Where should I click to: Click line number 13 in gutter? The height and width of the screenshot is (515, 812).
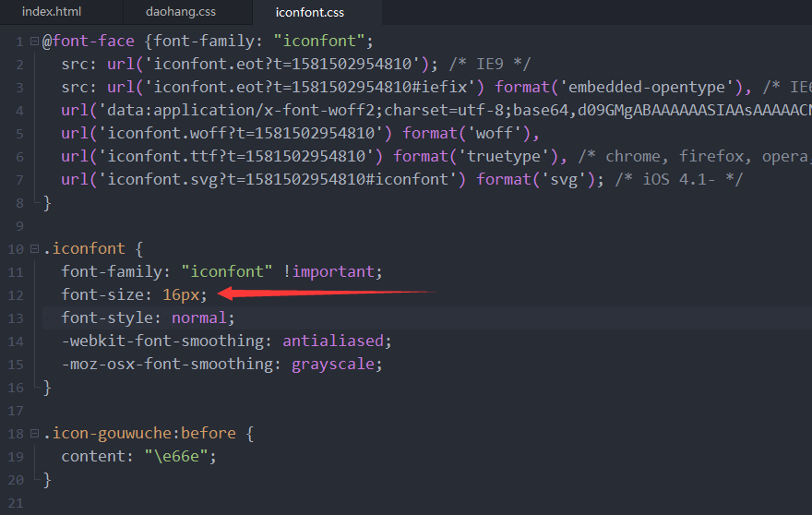click(x=16, y=318)
